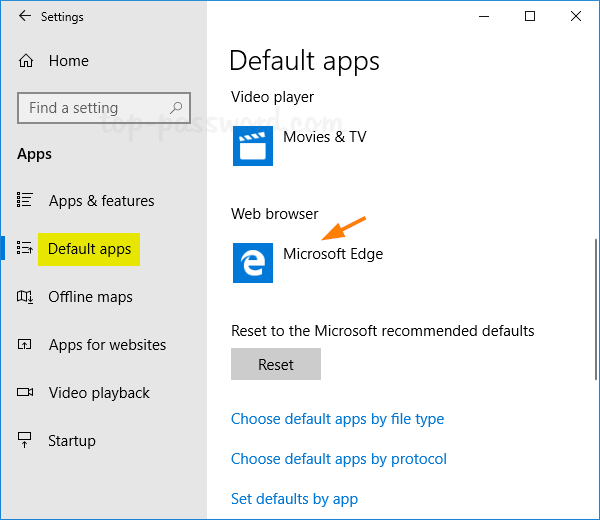Click the Microsoft Edge browser icon
Screen dimensions: 600x520
coord(252,263)
